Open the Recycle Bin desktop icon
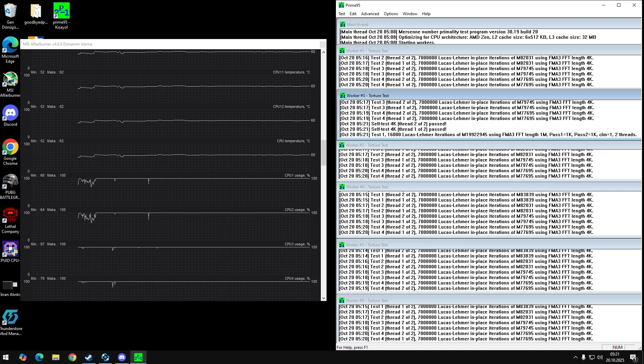Image resolution: width=644 pixels, height=364 pixels. point(10,16)
